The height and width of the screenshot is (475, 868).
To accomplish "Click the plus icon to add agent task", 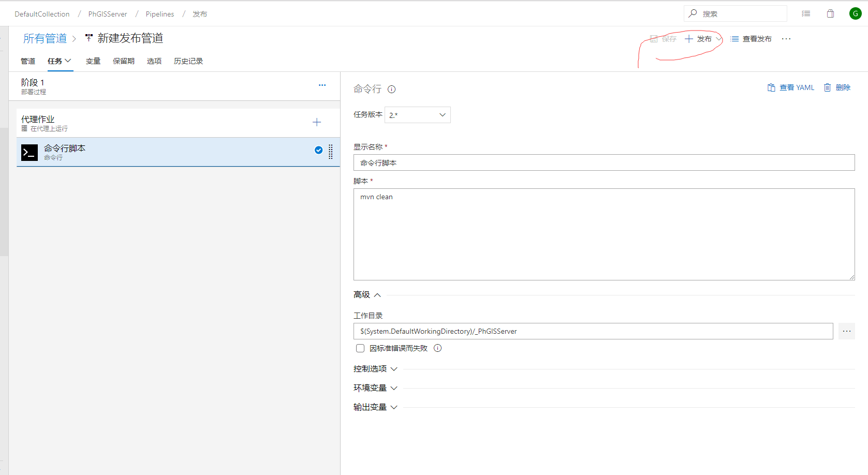I will click(317, 122).
